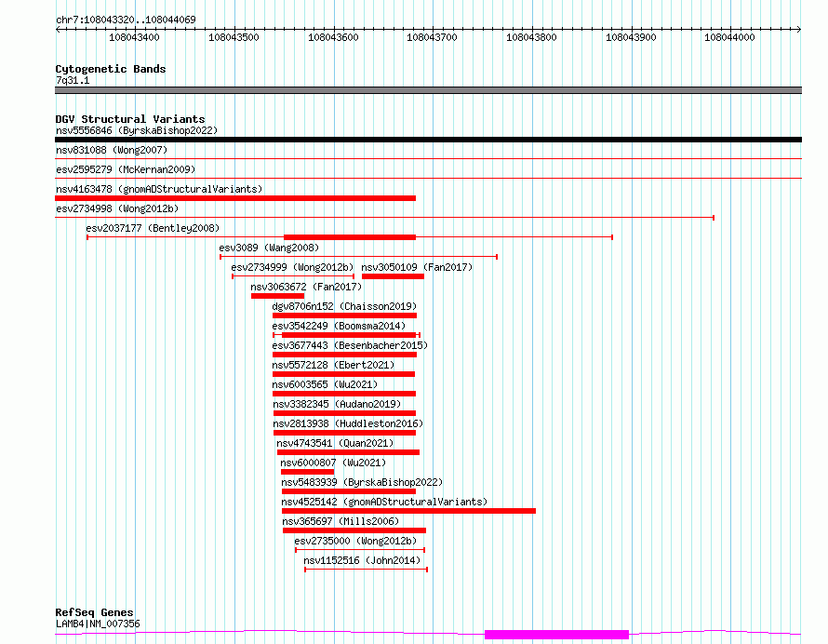Select esv2734999 (Wong2012b) label
The image size is (828, 644).
point(292,267)
